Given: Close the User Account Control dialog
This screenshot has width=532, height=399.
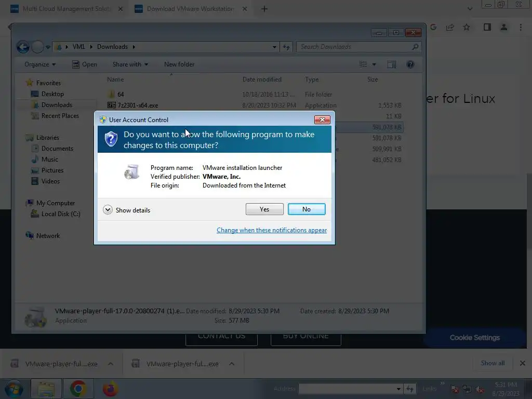Looking at the screenshot, I should [322, 119].
